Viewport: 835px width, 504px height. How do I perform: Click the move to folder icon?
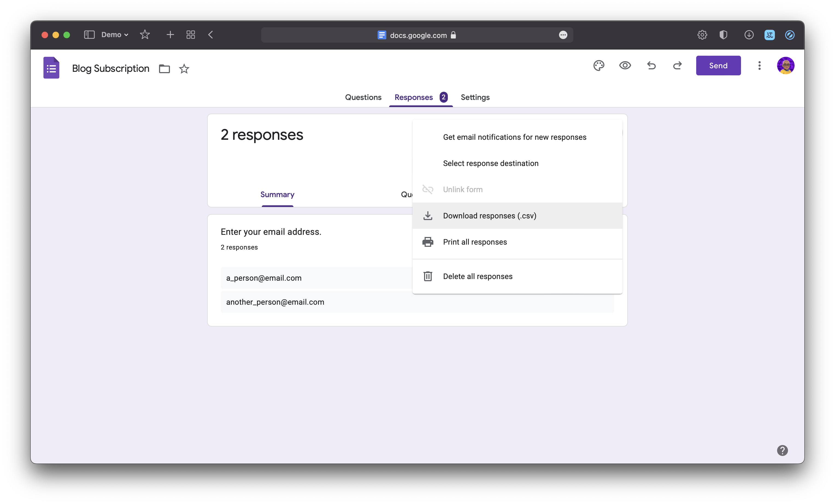pyautogui.click(x=164, y=69)
